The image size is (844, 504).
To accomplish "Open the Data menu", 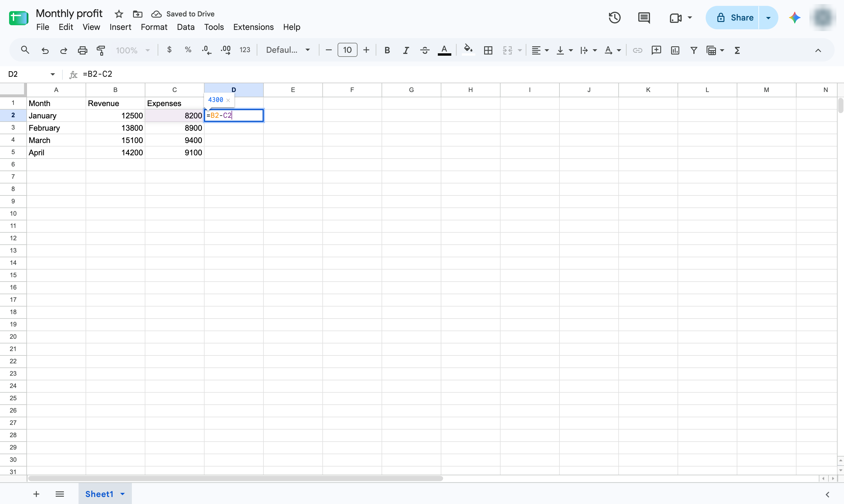I will point(186,27).
